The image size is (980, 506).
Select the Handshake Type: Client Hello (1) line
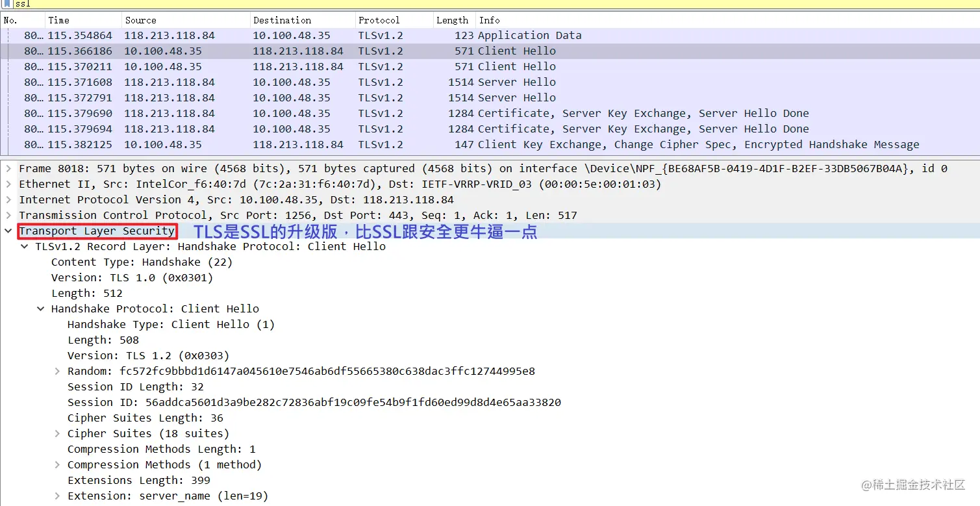(x=171, y=325)
